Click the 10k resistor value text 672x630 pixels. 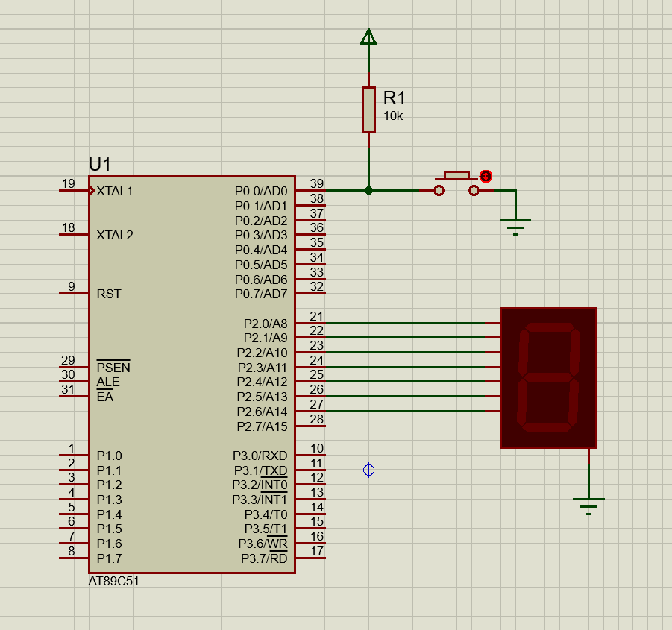point(393,116)
